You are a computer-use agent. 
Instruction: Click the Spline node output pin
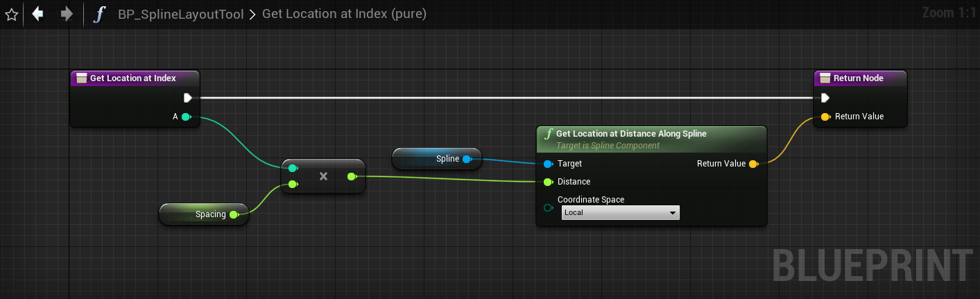point(467,159)
